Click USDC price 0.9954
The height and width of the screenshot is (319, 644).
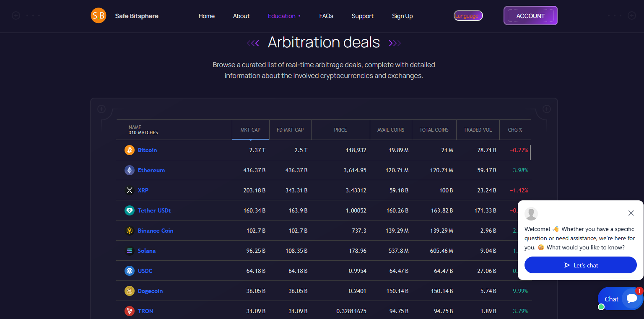[x=358, y=271]
